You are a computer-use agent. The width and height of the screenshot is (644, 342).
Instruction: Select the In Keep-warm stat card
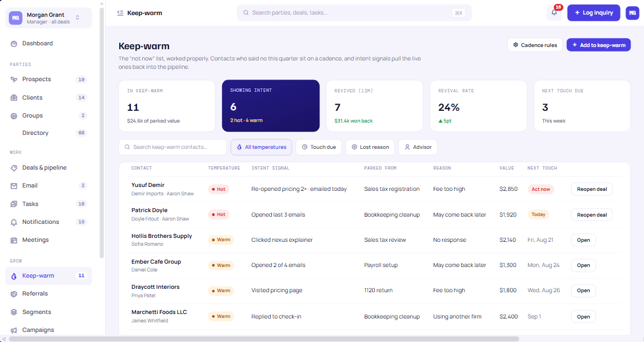coord(167,106)
